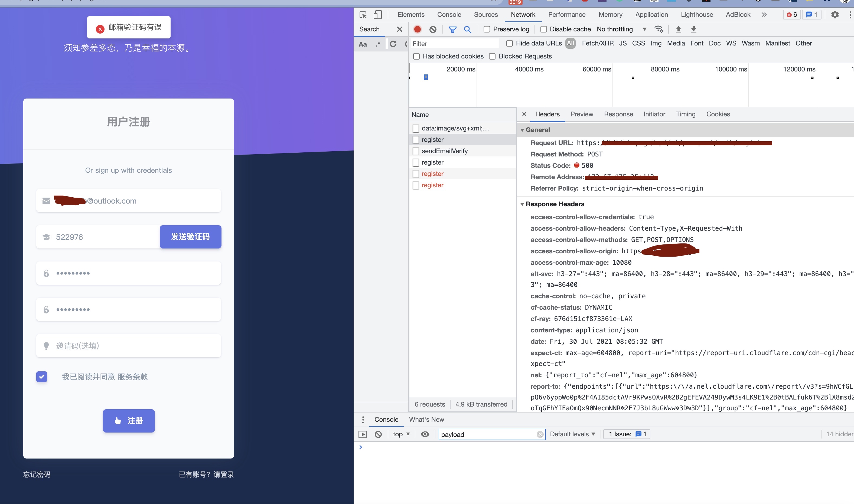
Task: Click the search icon in network panel
Action: pos(468,29)
